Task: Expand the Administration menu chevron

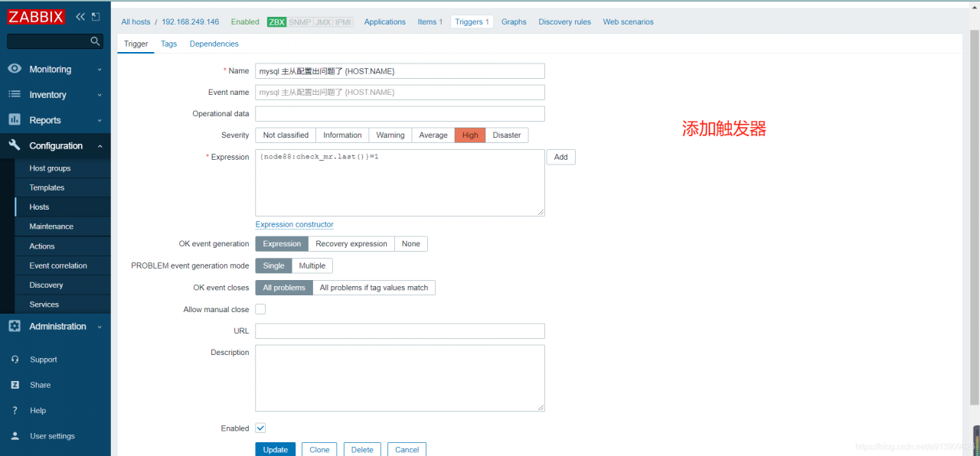Action: click(x=100, y=327)
